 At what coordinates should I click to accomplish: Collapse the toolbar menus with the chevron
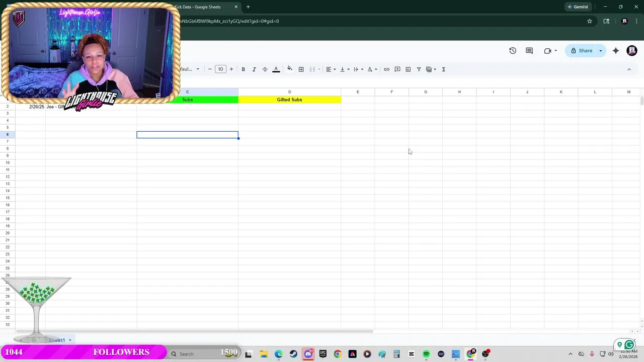point(629,69)
